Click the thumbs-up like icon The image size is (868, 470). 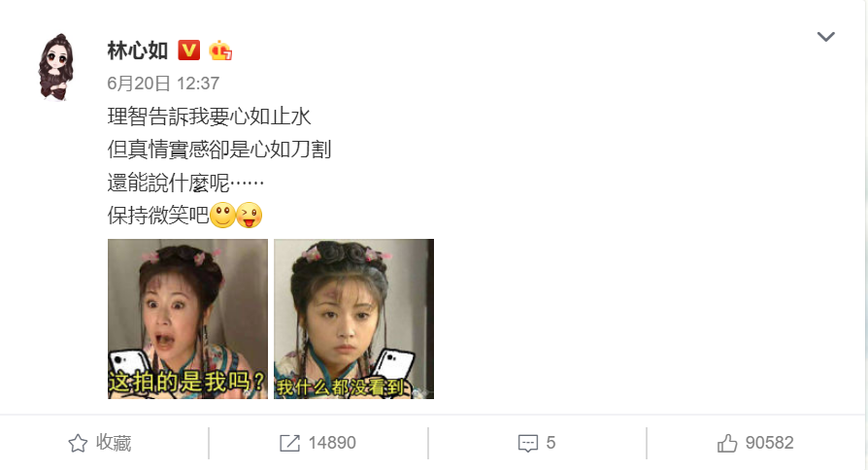(x=727, y=443)
